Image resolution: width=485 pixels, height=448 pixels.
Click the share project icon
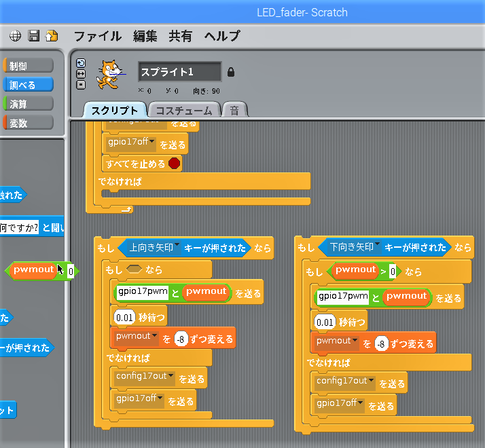(52, 36)
